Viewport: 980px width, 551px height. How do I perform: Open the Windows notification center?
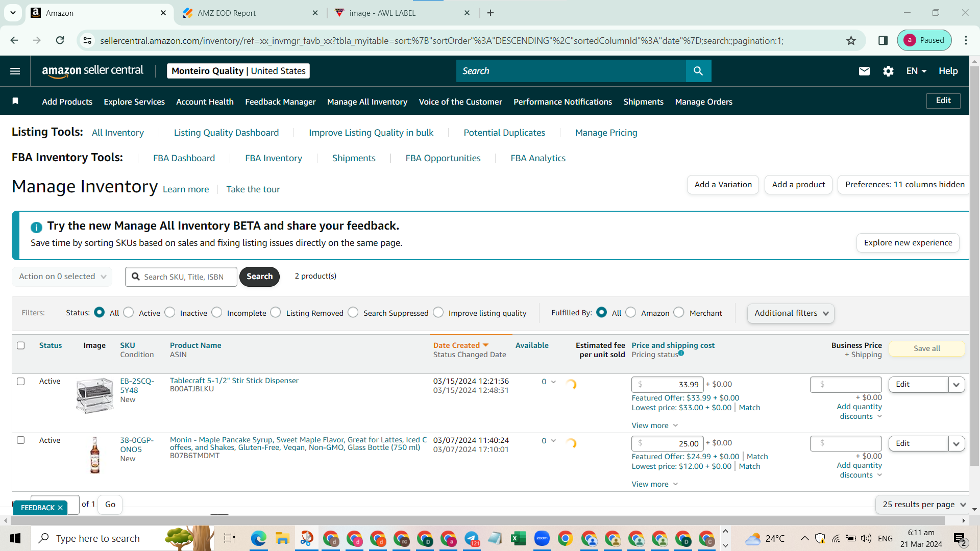[x=960, y=539]
